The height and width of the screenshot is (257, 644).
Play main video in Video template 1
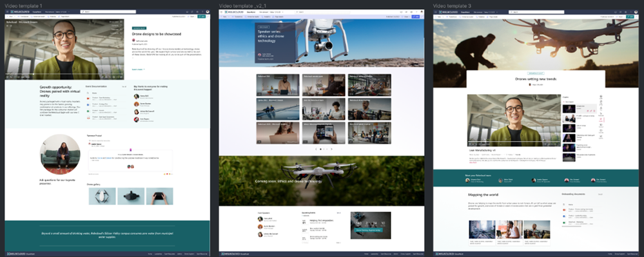[x=64, y=49]
